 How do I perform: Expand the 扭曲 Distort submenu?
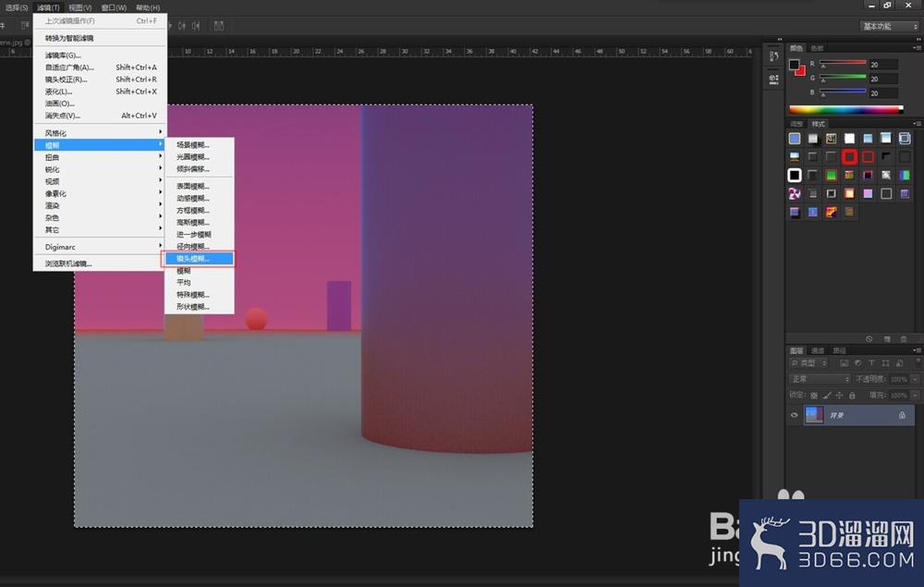pyautogui.click(x=100, y=157)
